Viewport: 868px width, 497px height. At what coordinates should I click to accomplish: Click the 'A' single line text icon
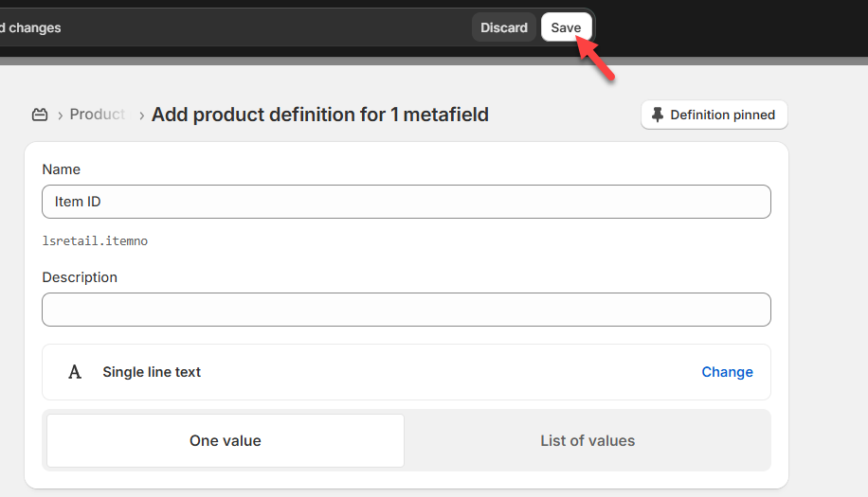coord(75,372)
